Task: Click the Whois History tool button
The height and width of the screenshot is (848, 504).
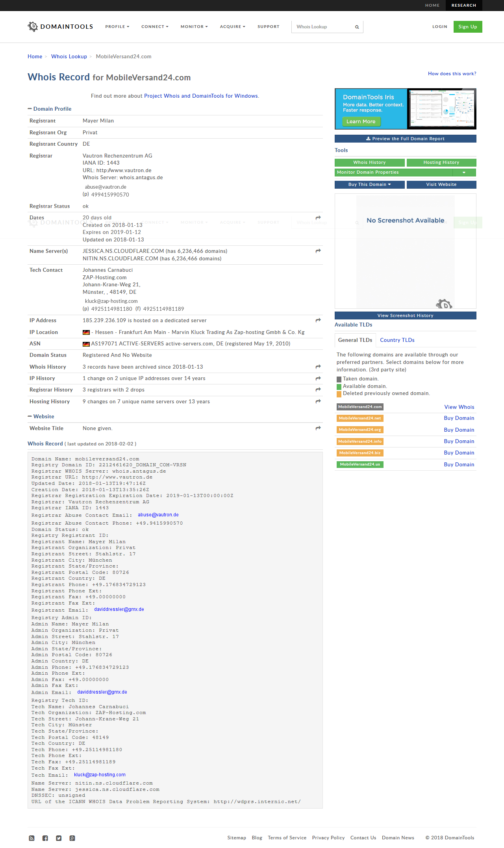Action: tap(369, 162)
